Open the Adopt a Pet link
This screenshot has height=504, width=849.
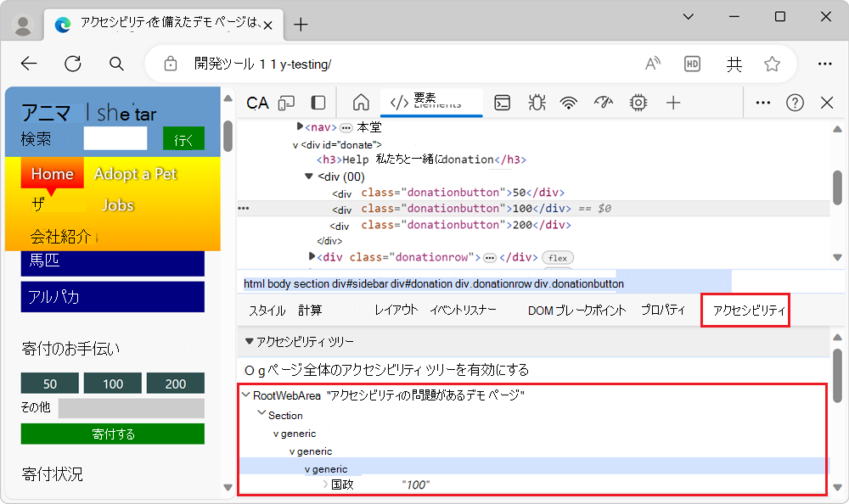[136, 174]
